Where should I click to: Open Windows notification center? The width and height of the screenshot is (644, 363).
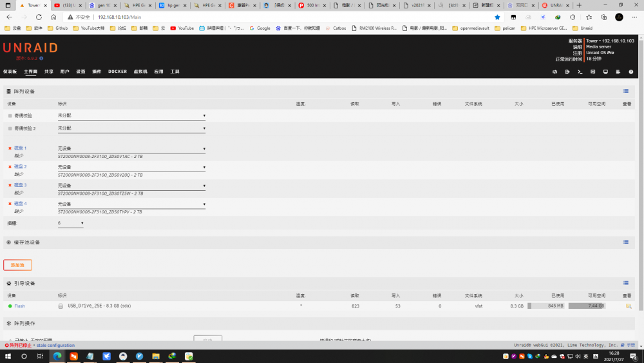click(x=634, y=356)
